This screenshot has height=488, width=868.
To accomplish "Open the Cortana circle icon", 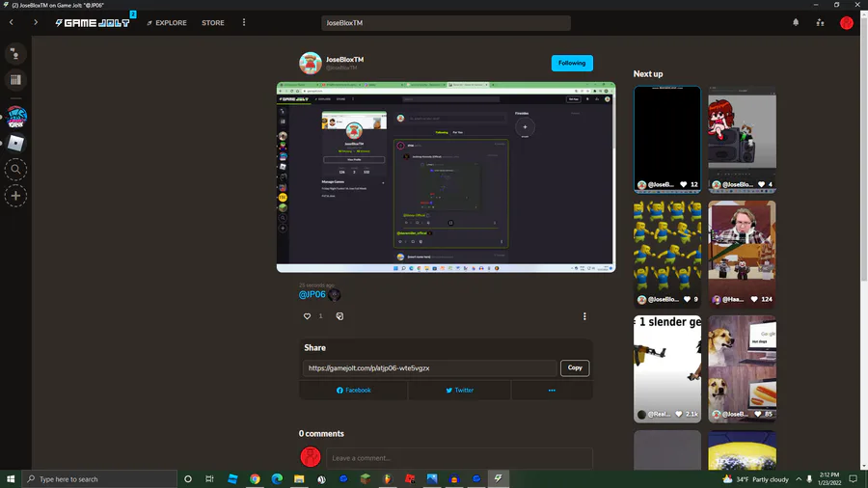I will [x=188, y=479].
